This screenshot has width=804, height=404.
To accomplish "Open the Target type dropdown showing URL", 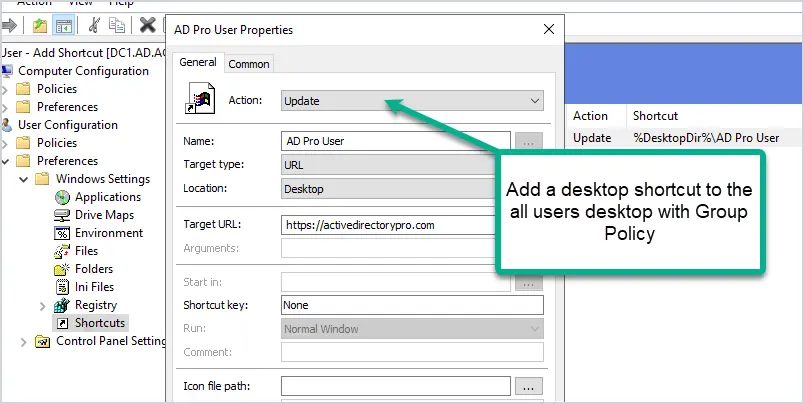I will pyautogui.click(x=390, y=165).
